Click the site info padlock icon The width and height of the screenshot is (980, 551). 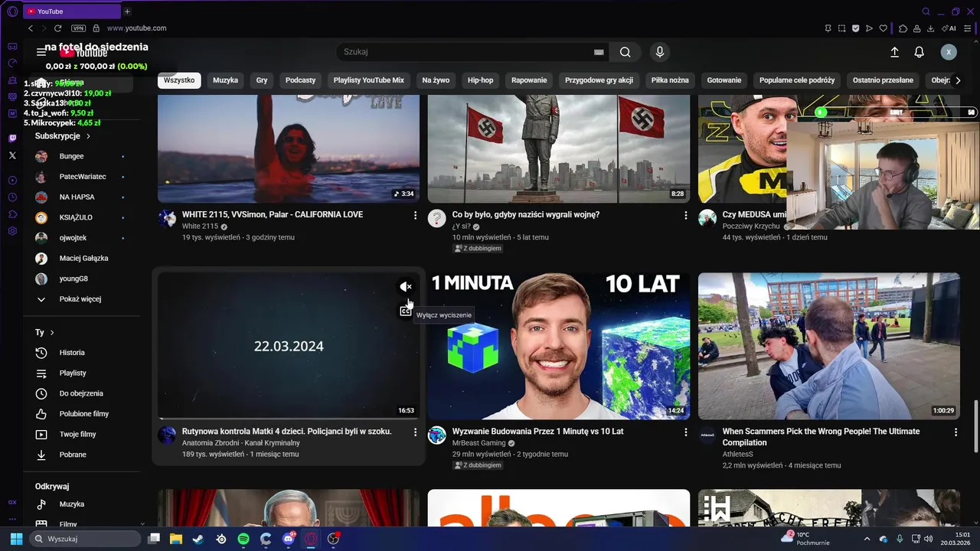[96, 28]
